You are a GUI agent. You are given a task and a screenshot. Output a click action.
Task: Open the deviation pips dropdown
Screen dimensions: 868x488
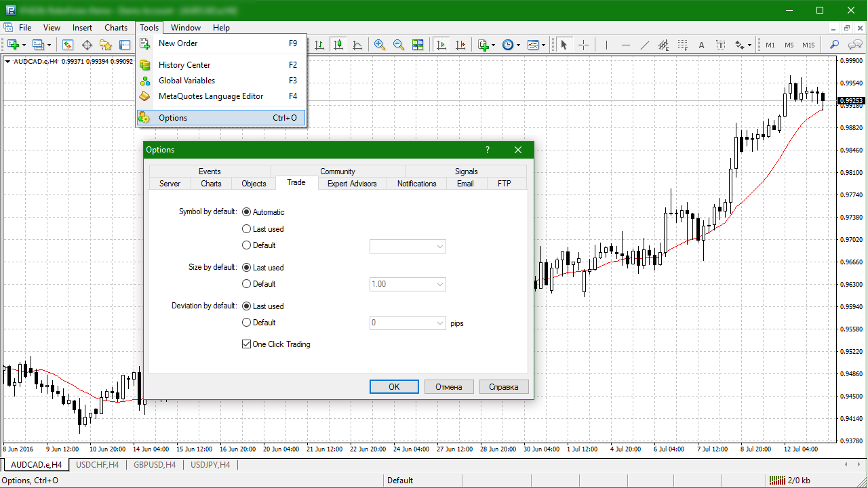[x=441, y=323]
